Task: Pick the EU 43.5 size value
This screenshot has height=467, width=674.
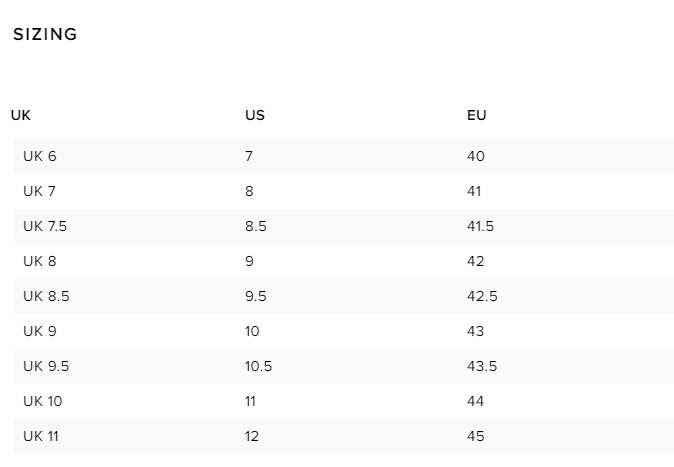Action: click(x=482, y=366)
